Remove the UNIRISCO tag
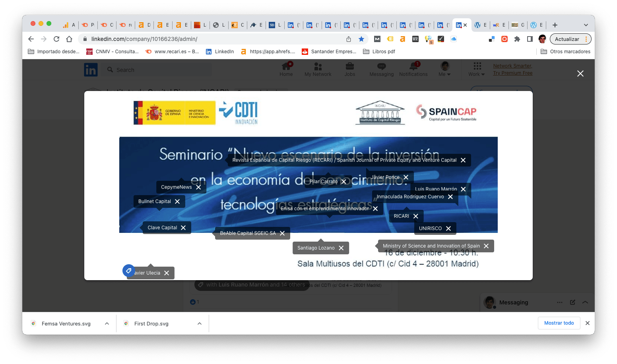The width and height of the screenshot is (617, 364). tap(448, 228)
